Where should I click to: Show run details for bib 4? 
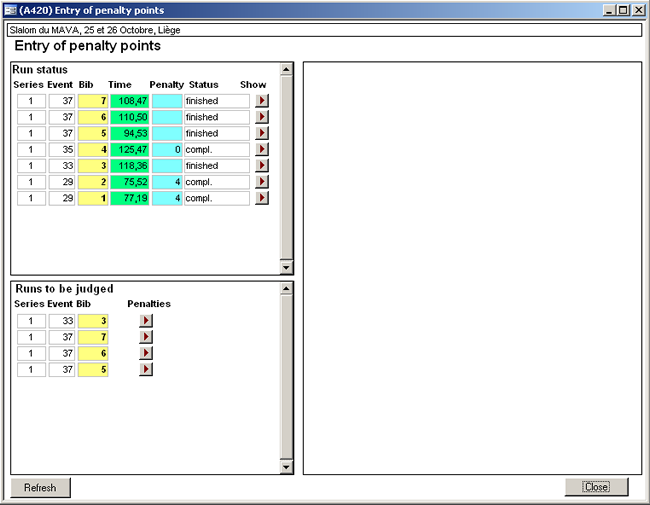(262, 149)
